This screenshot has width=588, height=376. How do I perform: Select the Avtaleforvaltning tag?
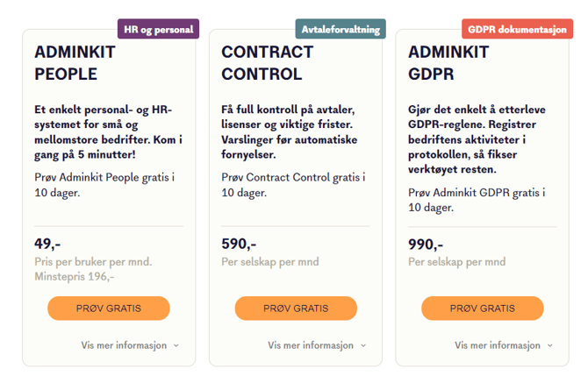point(341,29)
